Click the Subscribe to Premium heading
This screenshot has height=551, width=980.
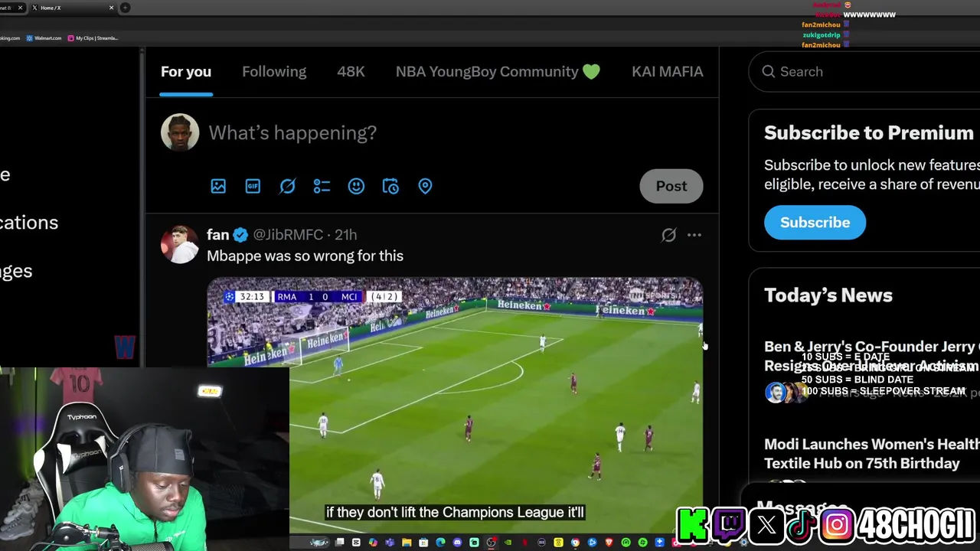(x=869, y=132)
